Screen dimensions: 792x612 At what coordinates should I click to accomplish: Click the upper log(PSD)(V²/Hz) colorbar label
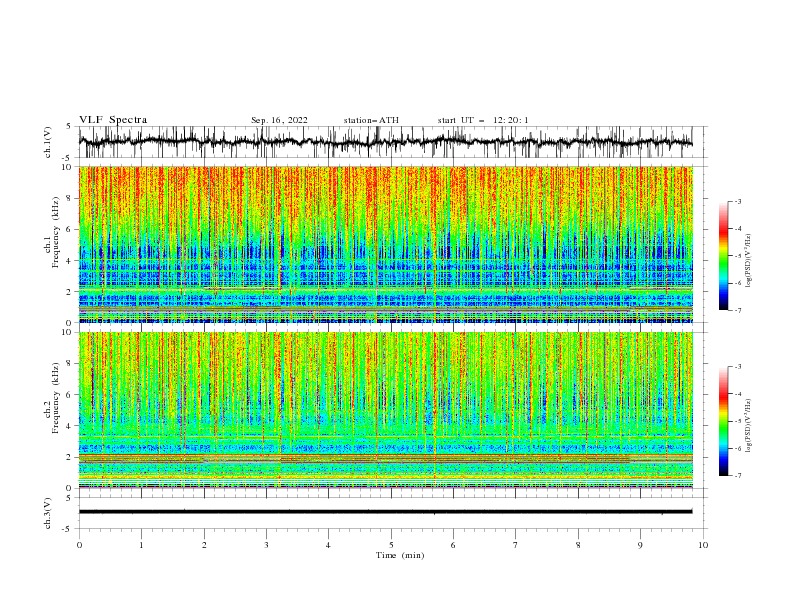[x=749, y=261]
